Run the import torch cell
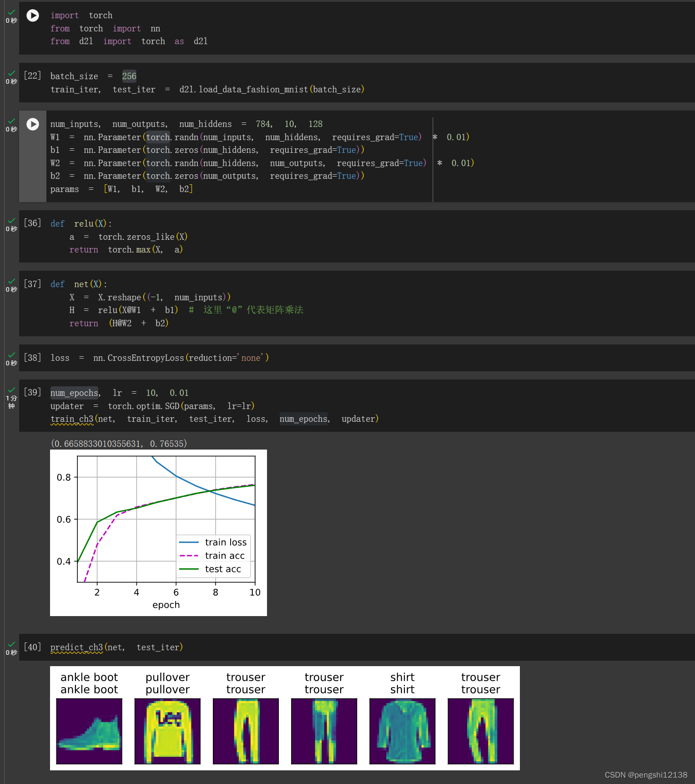This screenshot has width=695, height=784. coord(33,15)
